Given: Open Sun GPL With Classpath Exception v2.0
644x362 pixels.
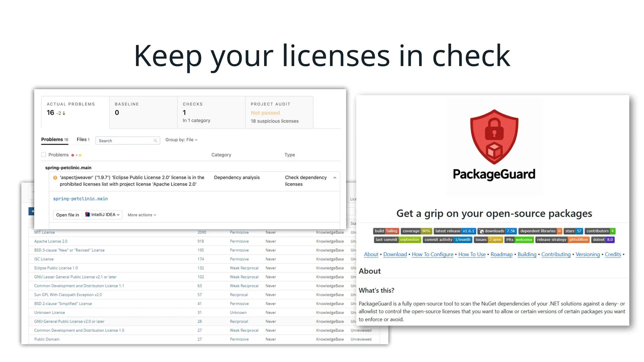Looking at the screenshot, I should pyautogui.click(x=68, y=295).
